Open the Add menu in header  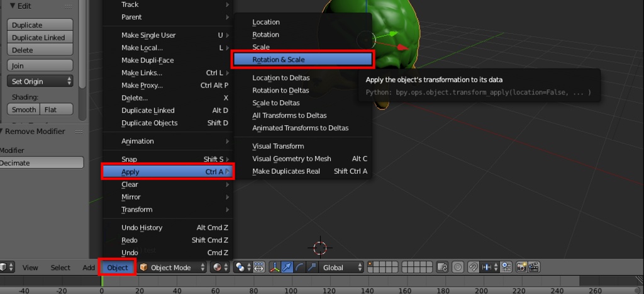pos(89,268)
